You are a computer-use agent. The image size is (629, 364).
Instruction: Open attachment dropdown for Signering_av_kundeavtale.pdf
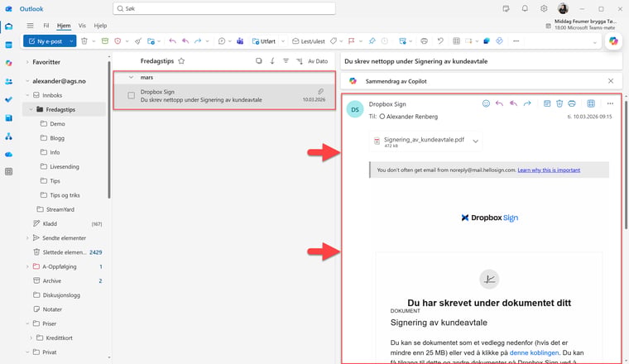tap(475, 141)
